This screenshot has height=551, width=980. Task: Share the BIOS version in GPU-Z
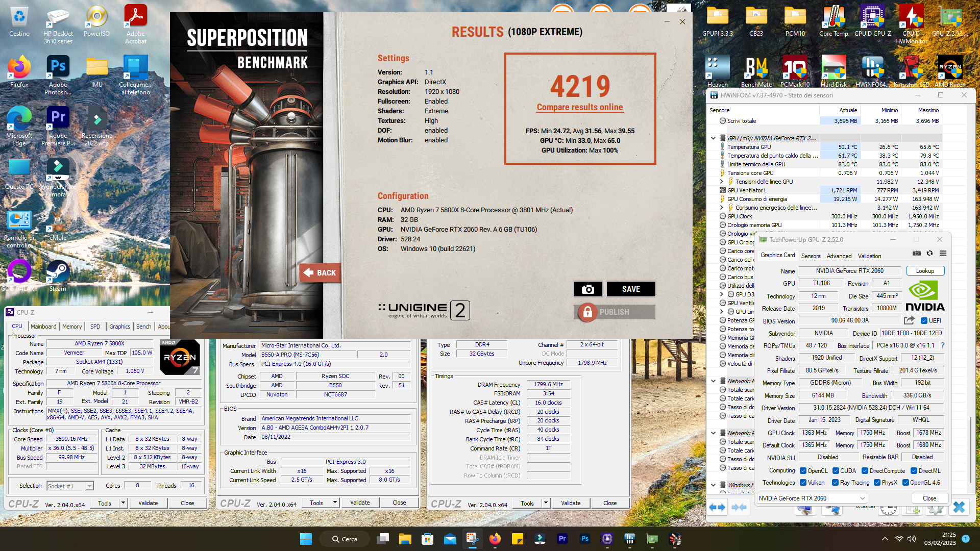(x=909, y=320)
